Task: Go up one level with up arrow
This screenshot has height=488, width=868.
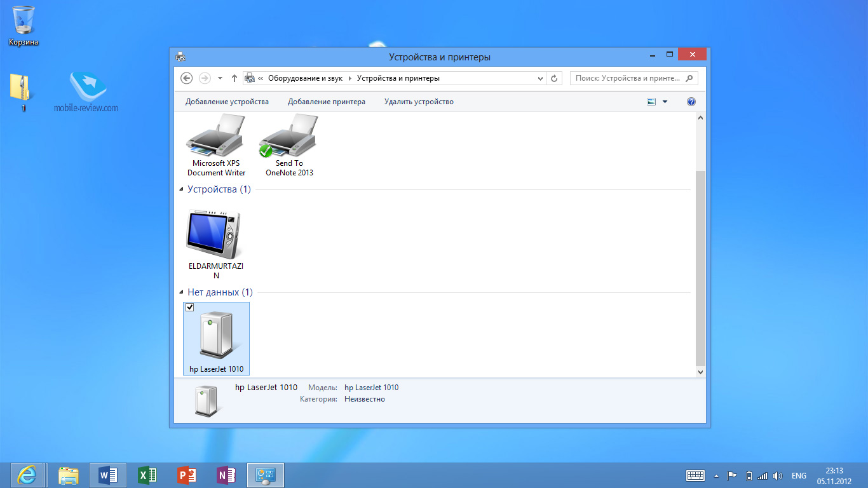Action: point(234,78)
